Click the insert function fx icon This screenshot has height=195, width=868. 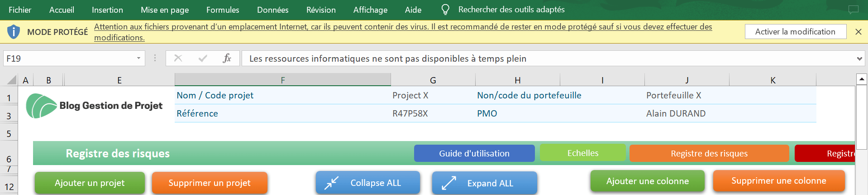(x=227, y=58)
